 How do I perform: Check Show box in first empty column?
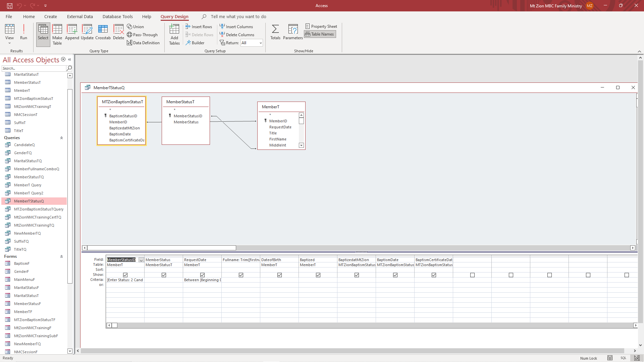(x=472, y=275)
